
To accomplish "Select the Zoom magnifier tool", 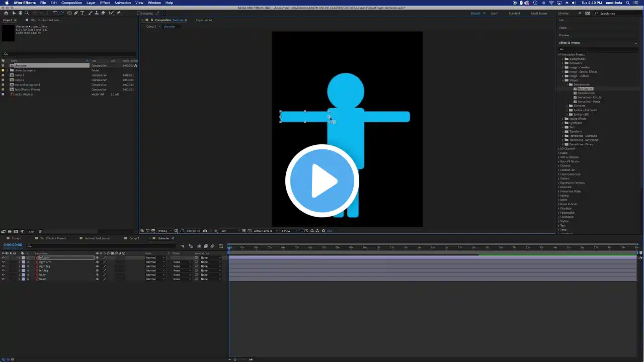I will point(27,13).
